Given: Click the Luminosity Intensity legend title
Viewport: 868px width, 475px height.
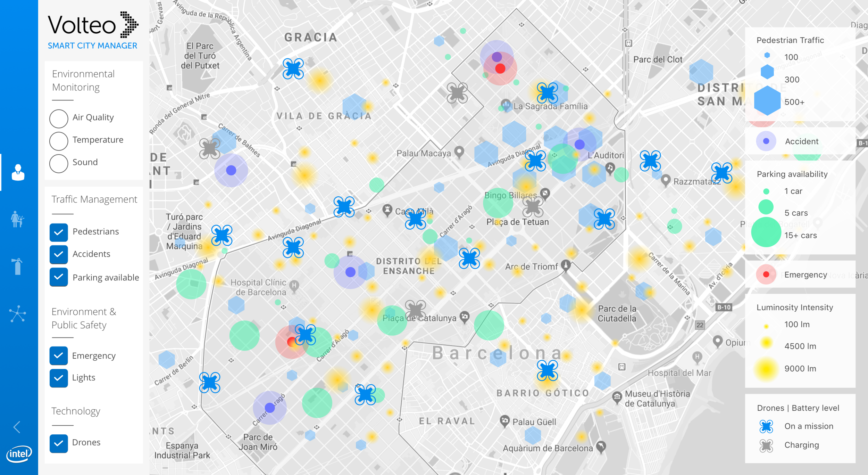Looking at the screenshot, I should (795, 308).
